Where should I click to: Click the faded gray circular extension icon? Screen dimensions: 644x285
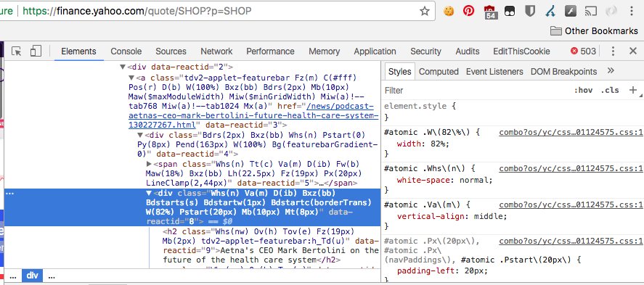click(611, 11)
